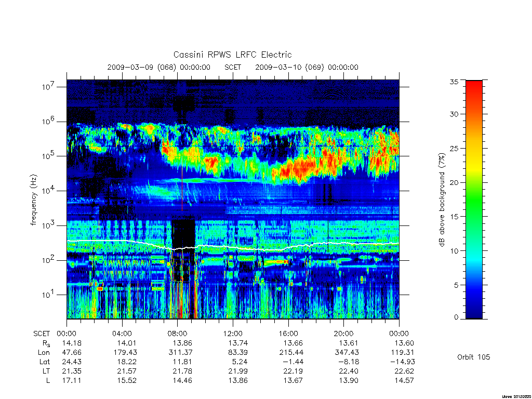
Task: Click the Lat value -1.44
Action: (x=293, y=362)
